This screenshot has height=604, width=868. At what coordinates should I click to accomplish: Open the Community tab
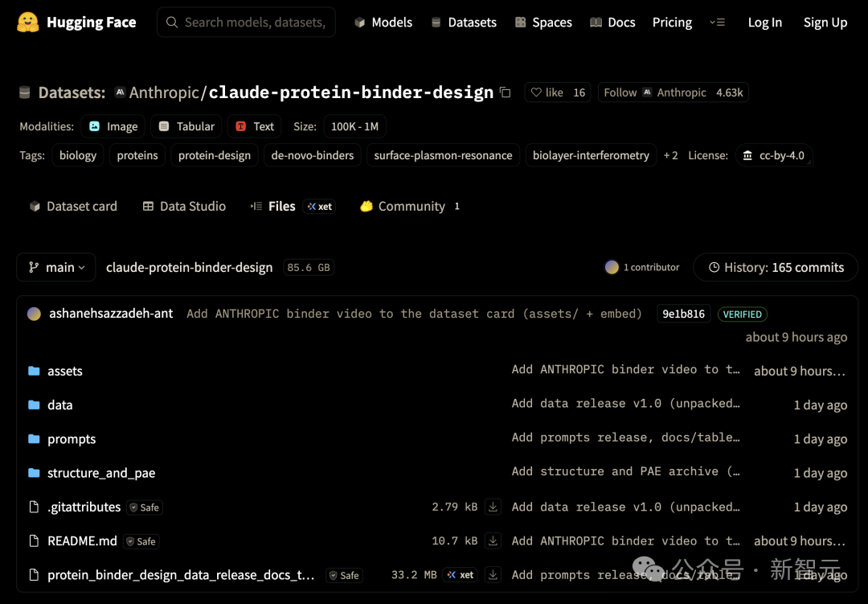(x=410, y=206)
